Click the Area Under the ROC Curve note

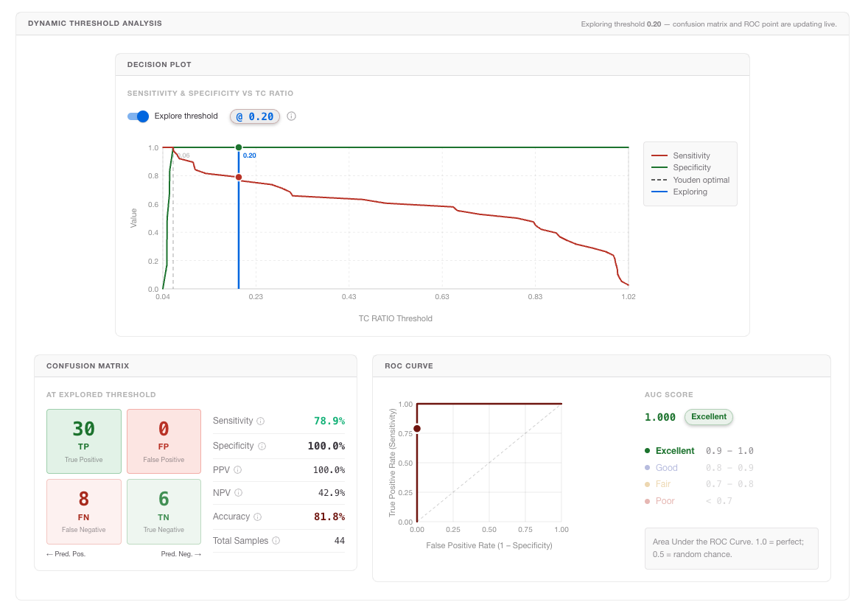point(731,548)
